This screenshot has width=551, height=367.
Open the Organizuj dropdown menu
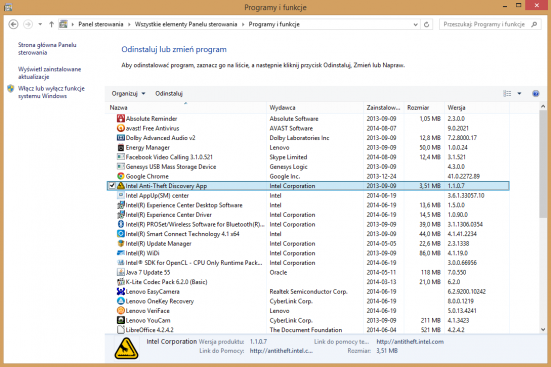128,94
